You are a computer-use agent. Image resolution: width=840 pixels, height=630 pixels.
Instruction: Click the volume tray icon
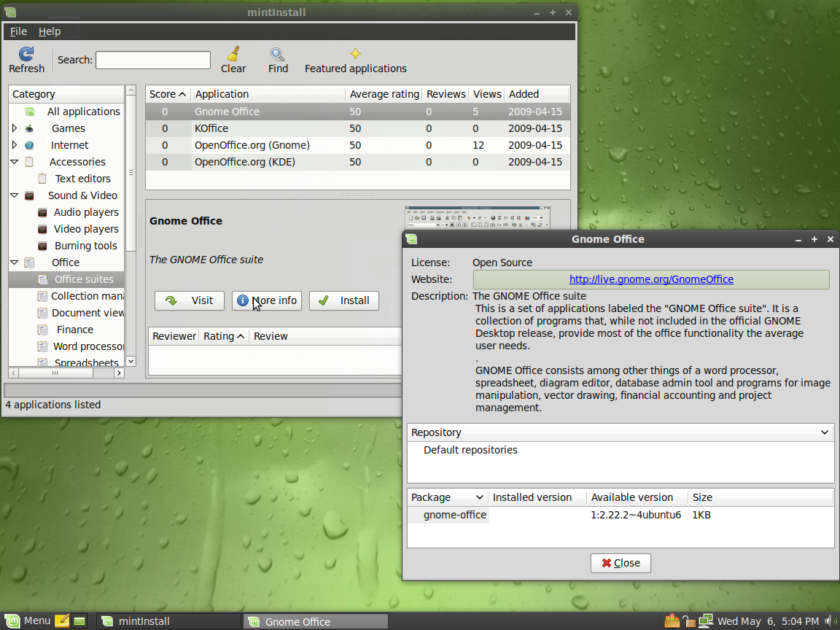[x=831, y=621]
